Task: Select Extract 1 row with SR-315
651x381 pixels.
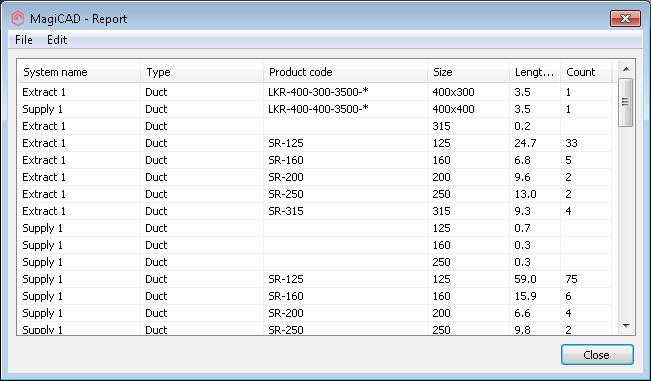Action: (314, 211)
